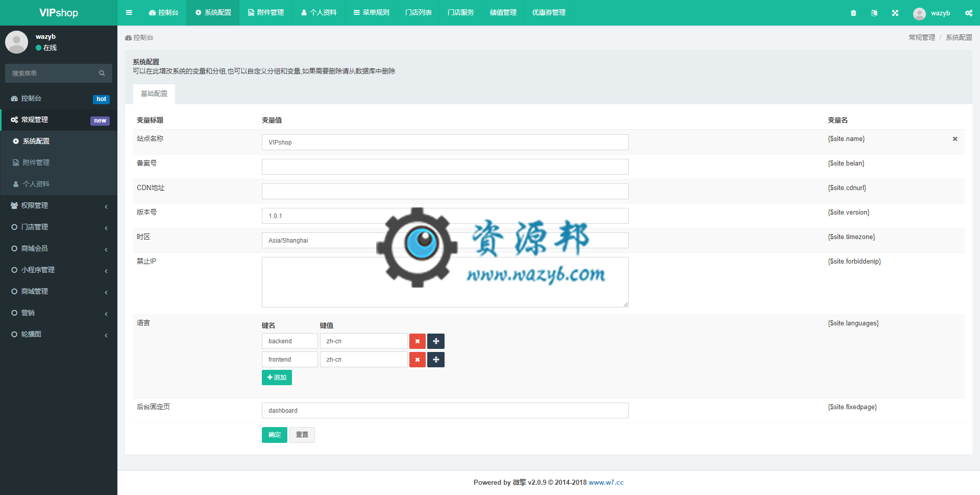Open 附件管理 in top navigation bar

point(266,13)
